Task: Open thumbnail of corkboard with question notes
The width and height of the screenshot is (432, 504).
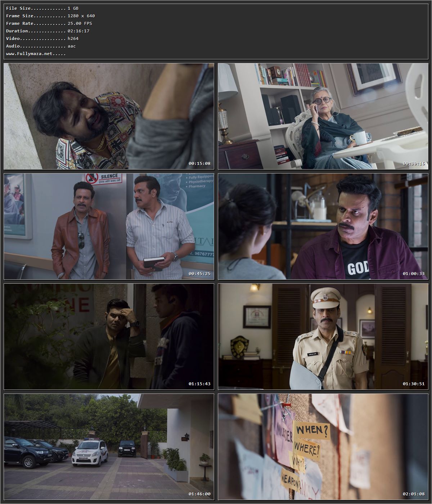Action: [x=323, y=447]
